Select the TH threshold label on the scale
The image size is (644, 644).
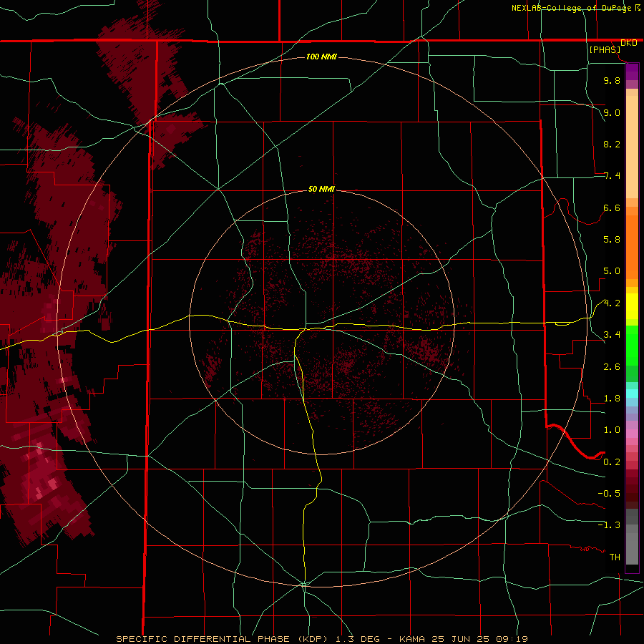(x=615, y=557)
